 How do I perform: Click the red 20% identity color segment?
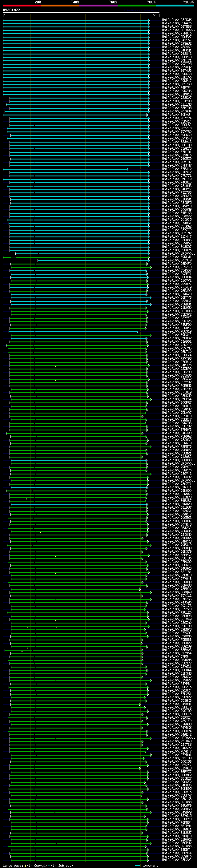click(x=22, y=6)
